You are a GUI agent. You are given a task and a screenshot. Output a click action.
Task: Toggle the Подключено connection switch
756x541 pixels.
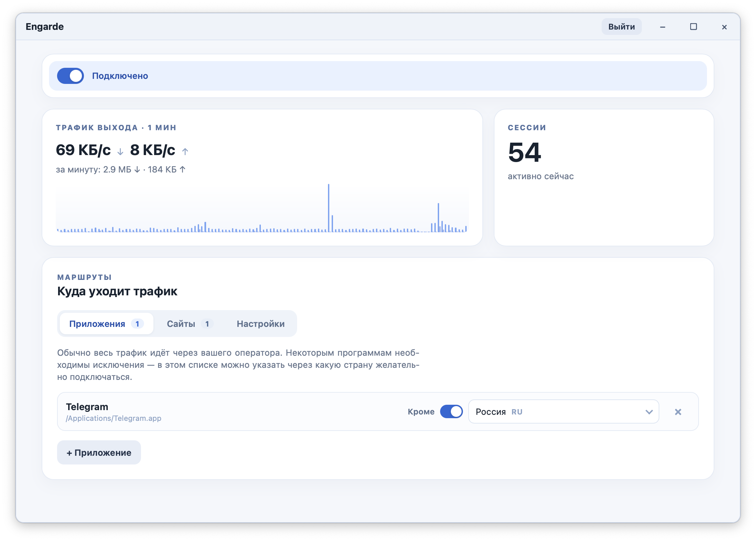70,76
